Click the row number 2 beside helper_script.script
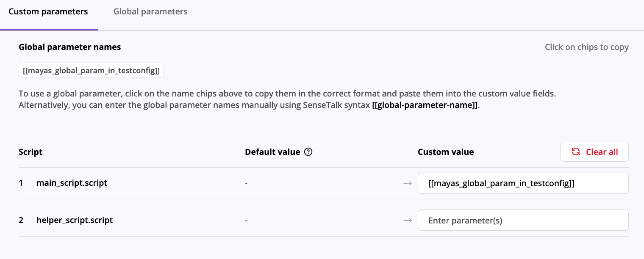The image size is (644, 259). [21, 220]
